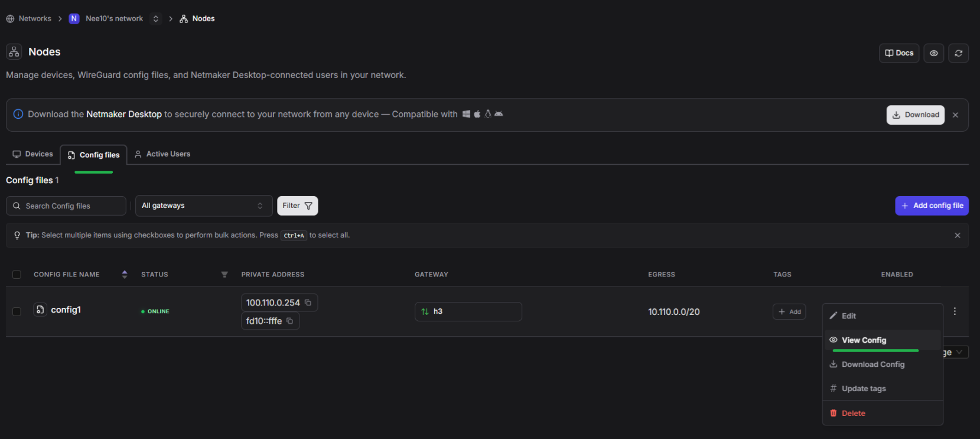Screen dimensions: 980x439
Task: Open the config1 row actions menu
Action: click(x=955, y=311)
